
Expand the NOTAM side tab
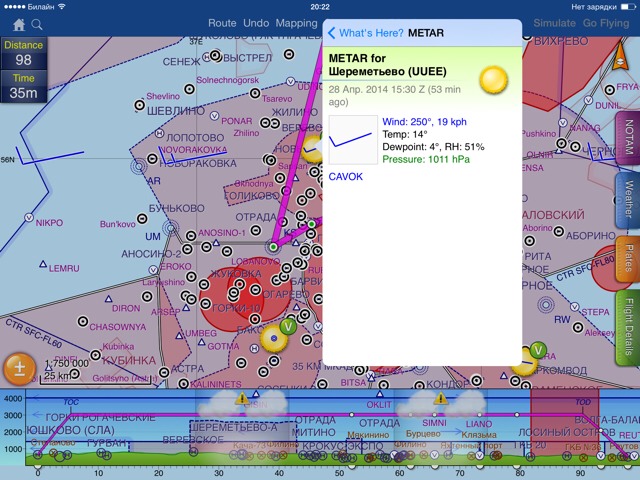[x=628, y=135]
